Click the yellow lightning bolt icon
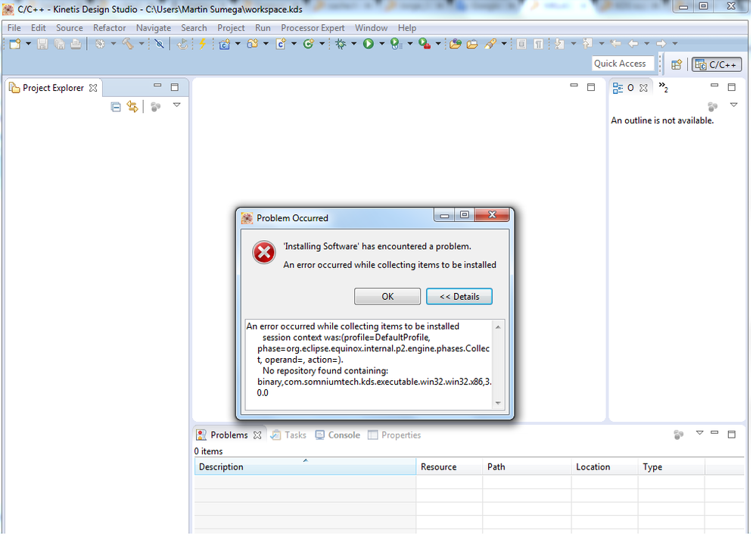Viewport: 756px width, 549px height. coord(203,44)
